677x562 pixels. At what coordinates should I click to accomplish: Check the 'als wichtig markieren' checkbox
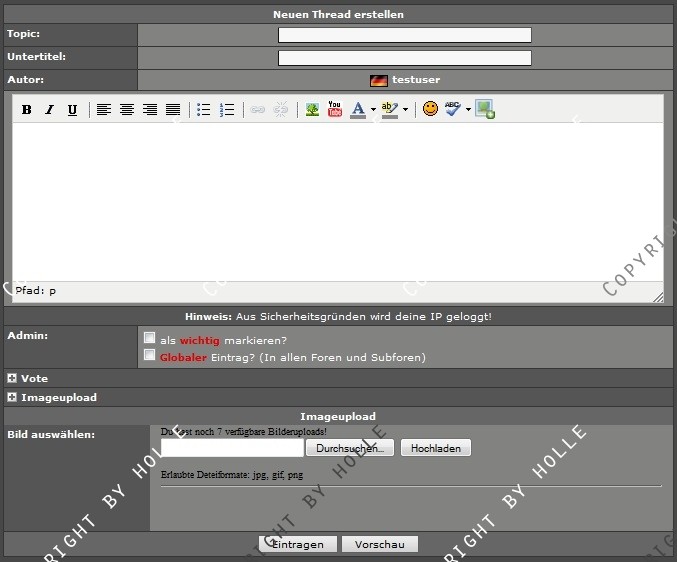pos(150,338)
